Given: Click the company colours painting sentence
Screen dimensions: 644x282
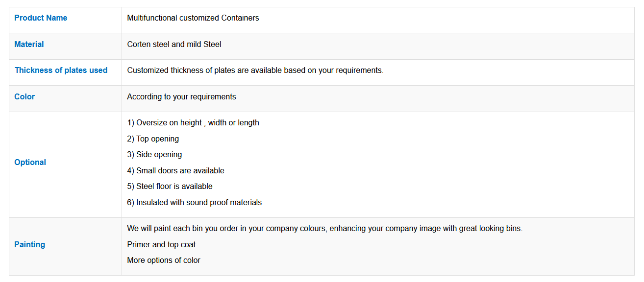Looking at the screenshot, I should 324,229.
